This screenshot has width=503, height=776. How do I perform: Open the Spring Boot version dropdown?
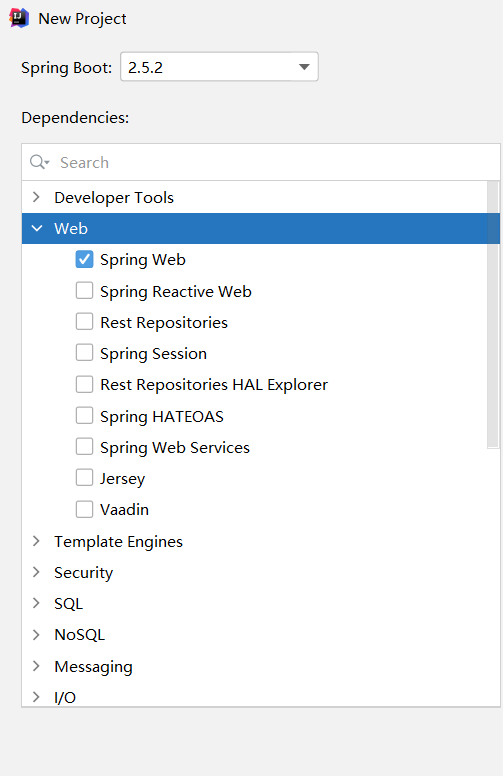tap(219, 67)
